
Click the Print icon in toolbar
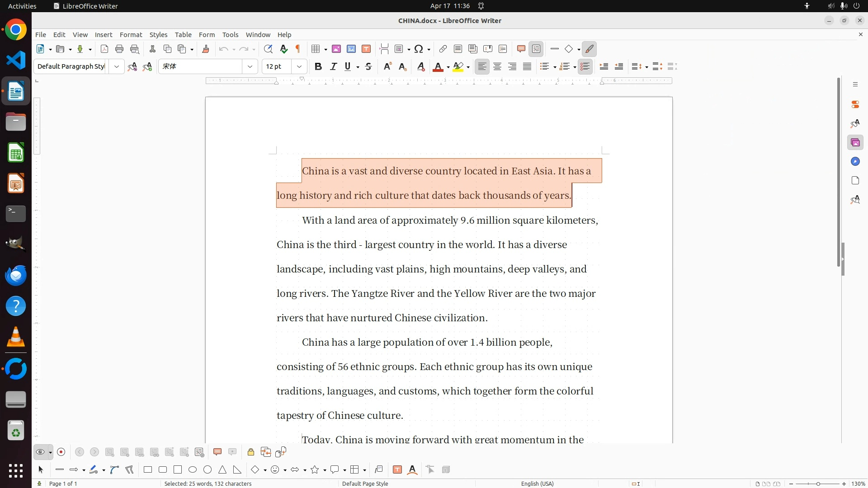point(119,49)
